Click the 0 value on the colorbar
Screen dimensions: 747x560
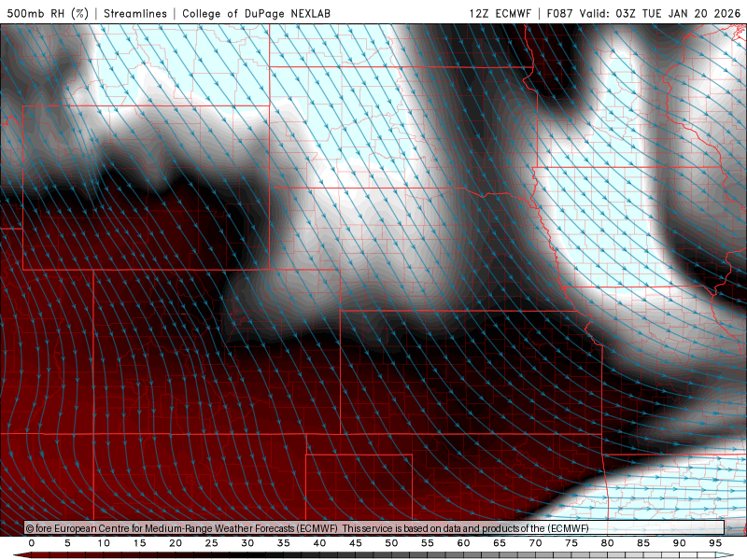click(x=32, y=543)
